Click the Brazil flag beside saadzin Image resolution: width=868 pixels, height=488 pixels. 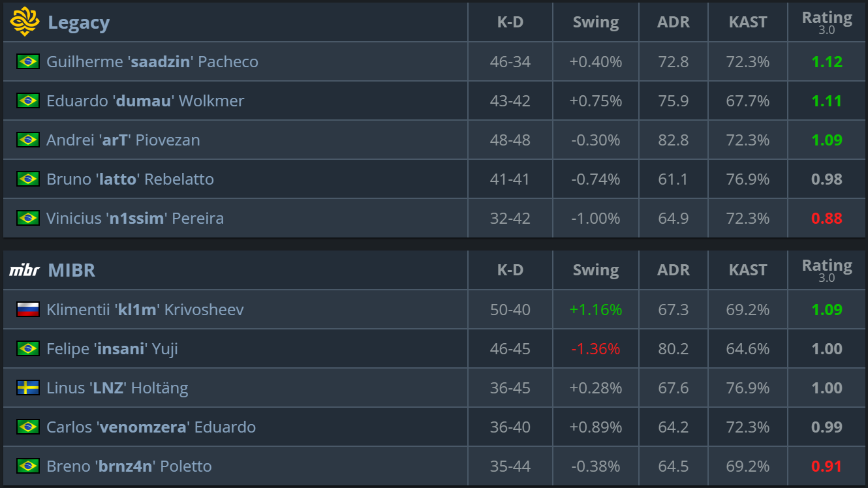tap(28, 61)
